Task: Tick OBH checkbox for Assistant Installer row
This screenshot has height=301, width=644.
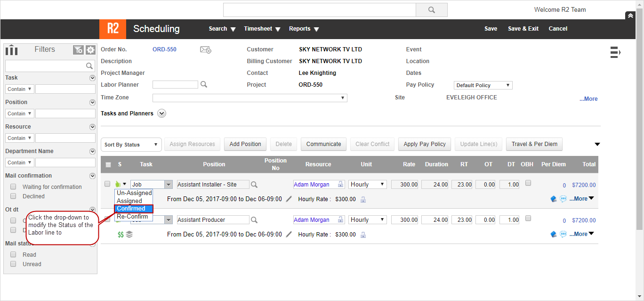Action: click(528, 183)
